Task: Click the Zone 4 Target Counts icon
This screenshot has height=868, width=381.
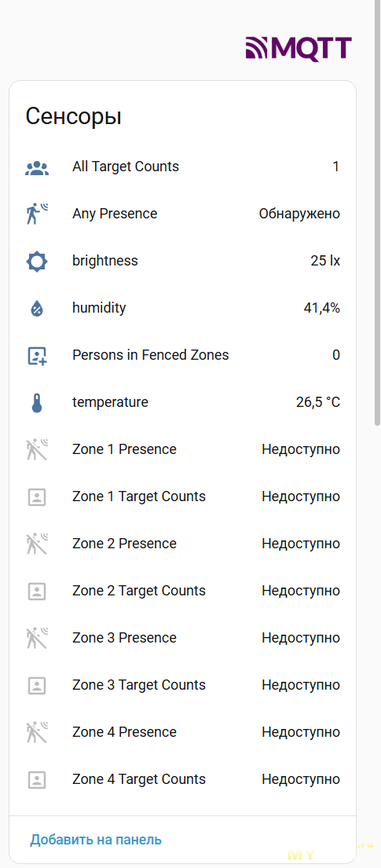Action: coord(37,779)
